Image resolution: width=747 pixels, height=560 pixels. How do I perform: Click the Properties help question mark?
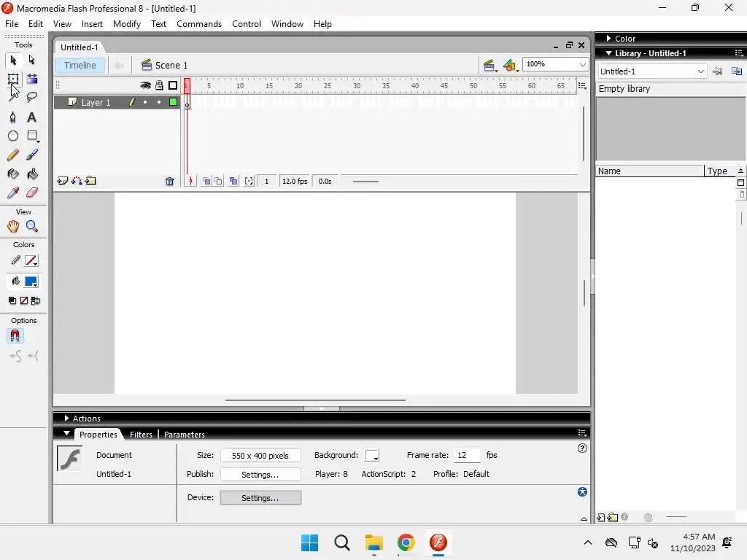pos(582,448)
